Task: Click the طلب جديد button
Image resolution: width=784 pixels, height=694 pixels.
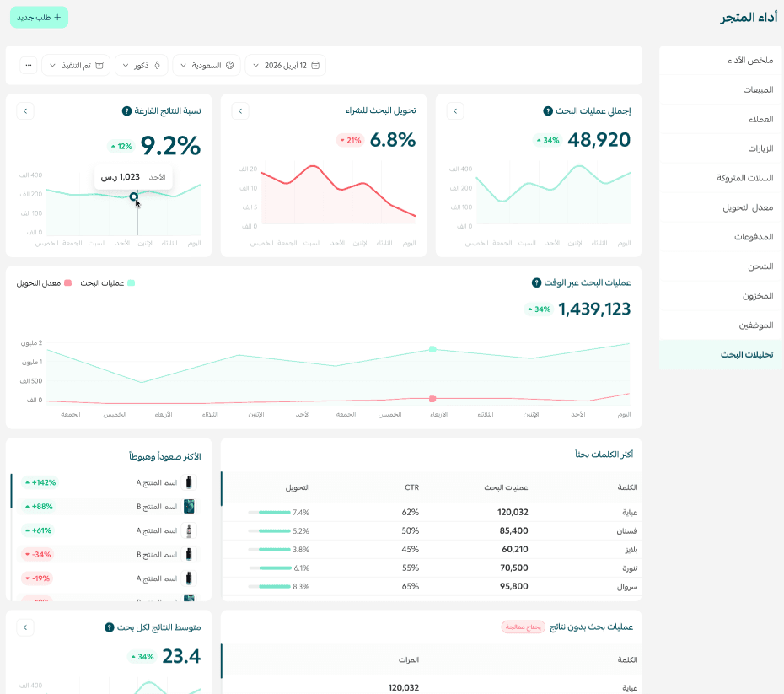Action: point(39,18)
